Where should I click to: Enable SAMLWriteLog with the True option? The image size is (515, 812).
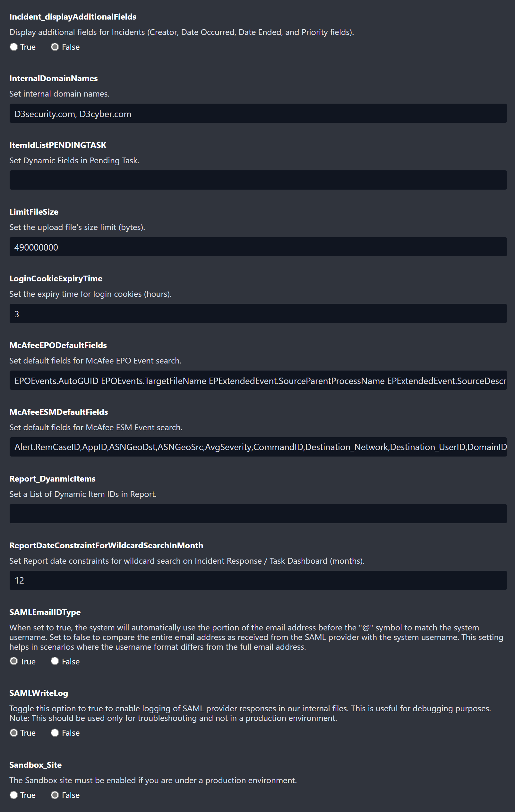pos(14,732)
